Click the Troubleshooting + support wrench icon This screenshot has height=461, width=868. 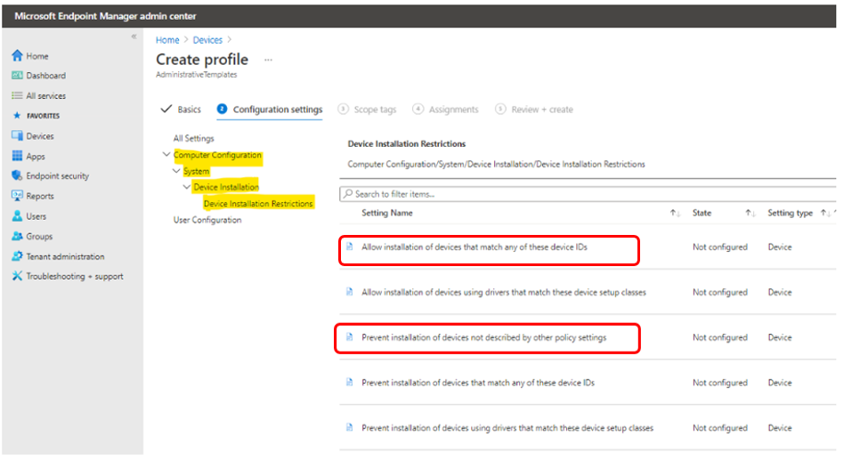pos(17,276)
